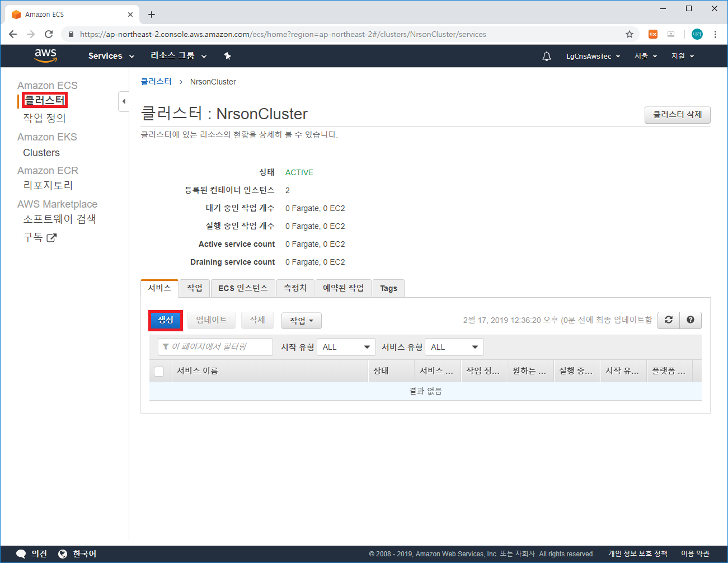728x563 pixels.
Task: Switch to the ECS 인스턴스 tab
Action: click(243, 288)
